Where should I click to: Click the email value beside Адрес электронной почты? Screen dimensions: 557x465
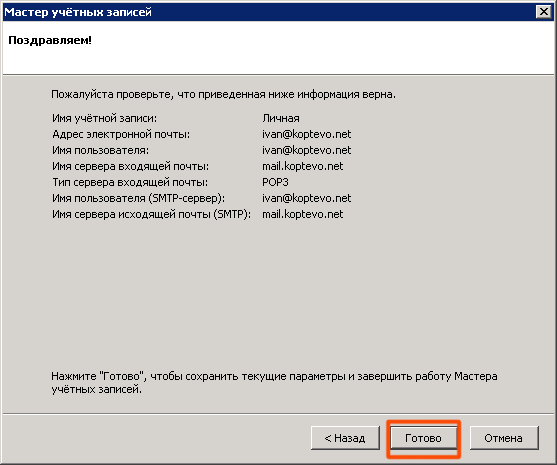pyautogui.click(x=307, y=134)
